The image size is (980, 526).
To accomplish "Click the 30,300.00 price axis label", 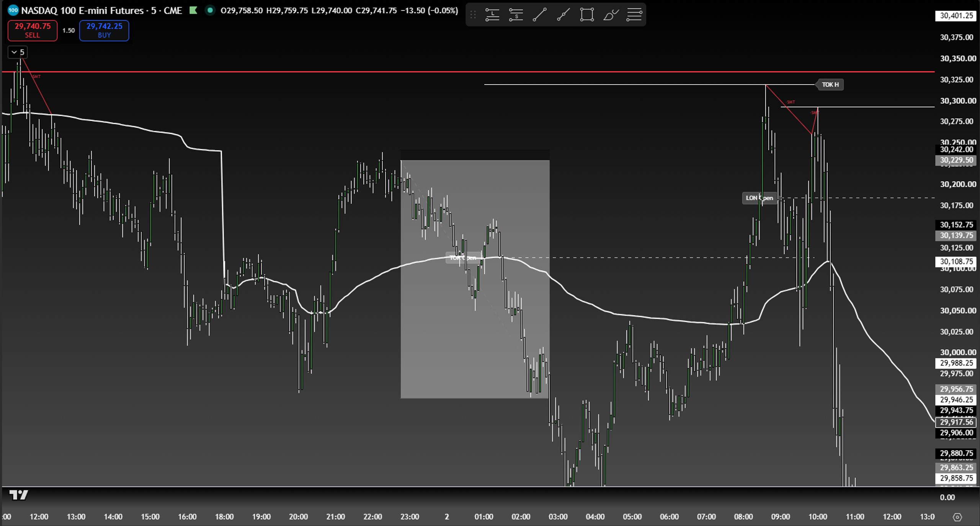I will [958, 101].
